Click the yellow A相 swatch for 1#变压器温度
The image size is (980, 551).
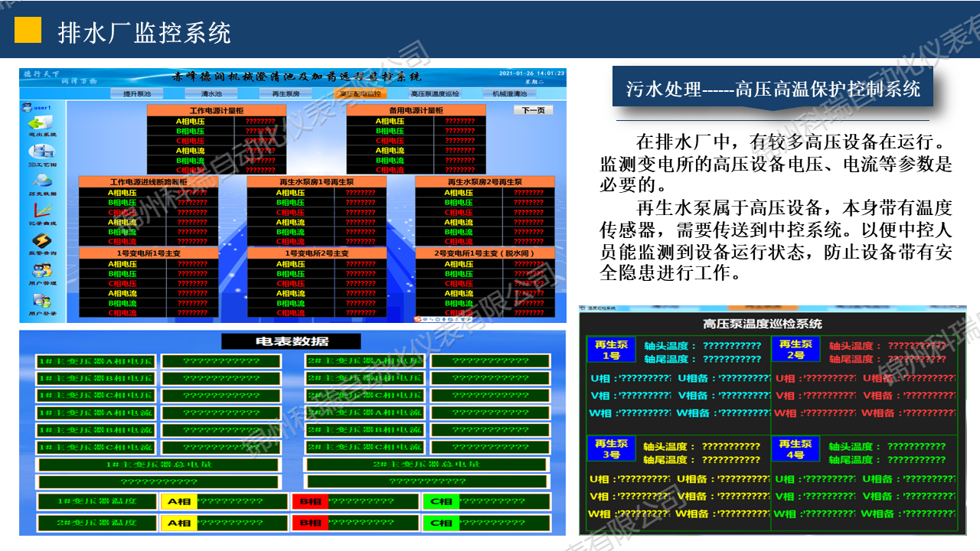(178, 501)
